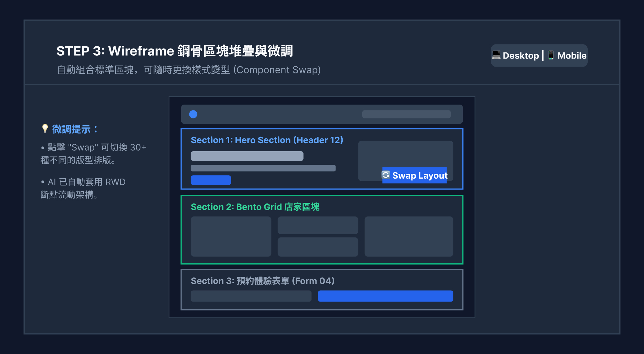Click the right large Bento Grid card

[x=409, y=237]
